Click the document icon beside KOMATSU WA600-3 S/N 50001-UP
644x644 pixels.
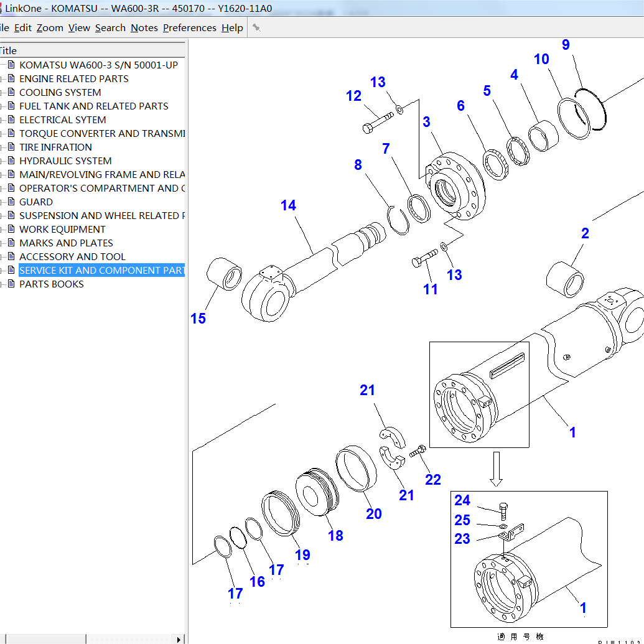[11, 65]
